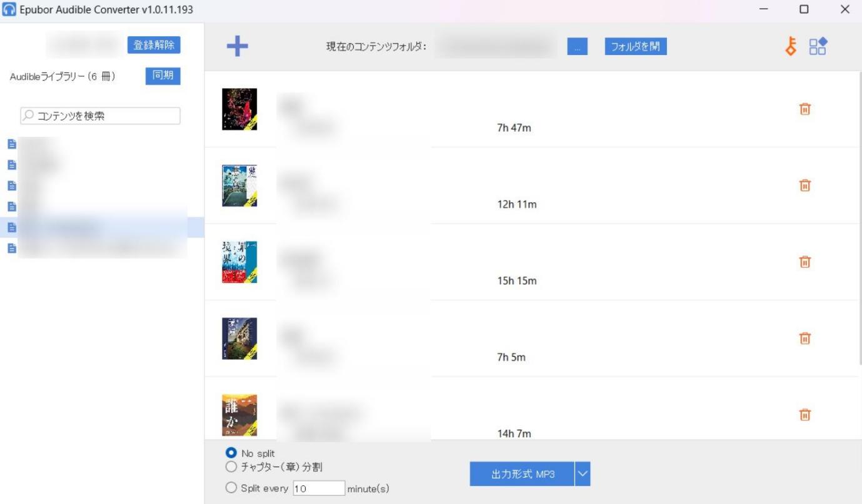This screenshot has width=862, height=504.
Task: Click the コンテンツを検索 search field
Action: pos(100,116)
